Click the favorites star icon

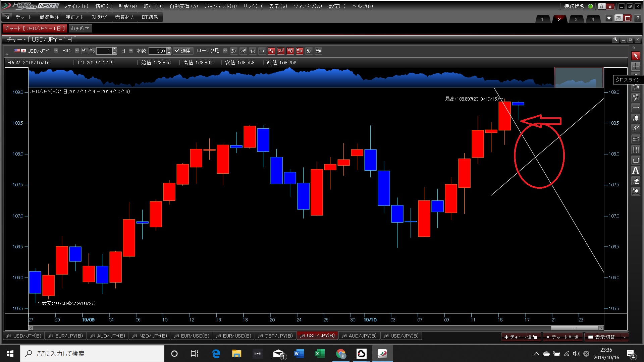[x=609, y=18]
